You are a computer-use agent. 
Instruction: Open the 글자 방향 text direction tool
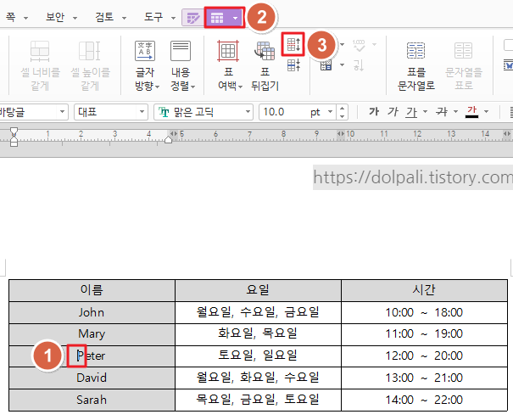(x=145, y=65)
